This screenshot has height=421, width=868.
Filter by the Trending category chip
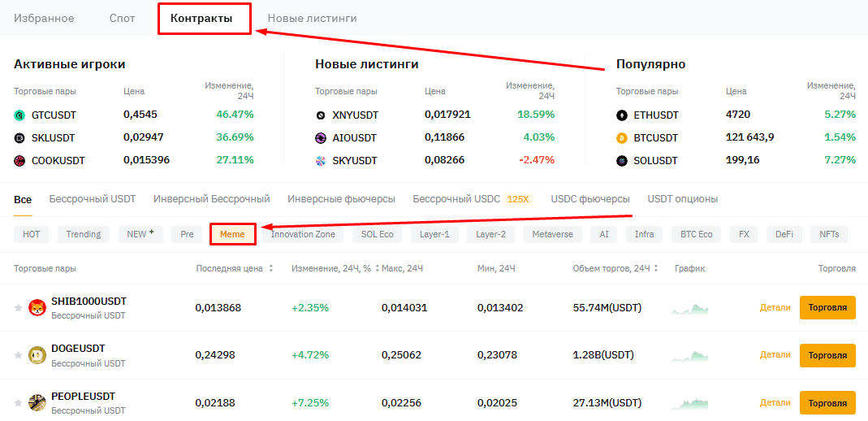tap(84, 234)
